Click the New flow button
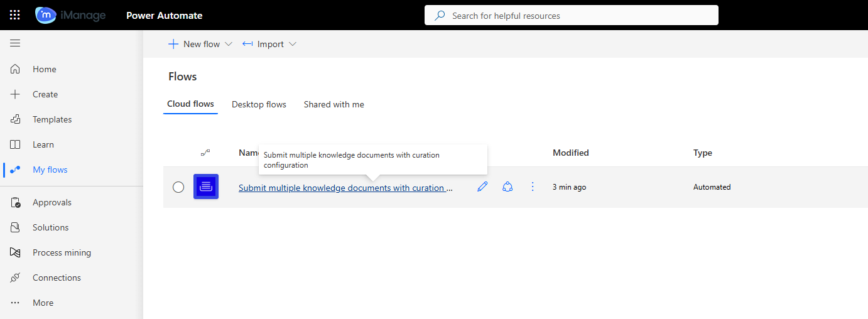The height and width of the screenshot is (319, 868). click(200, 44)
